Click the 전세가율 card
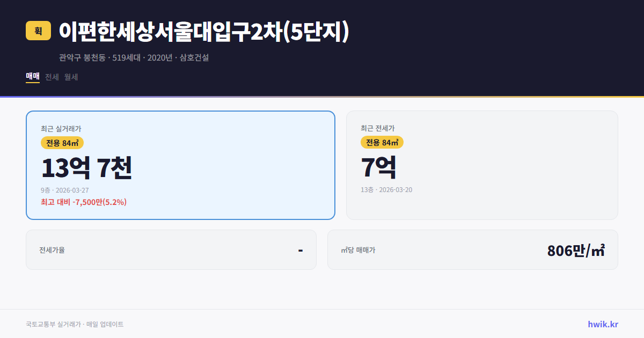The height and width of the screenshot is (338, 644). click(171, 249)
